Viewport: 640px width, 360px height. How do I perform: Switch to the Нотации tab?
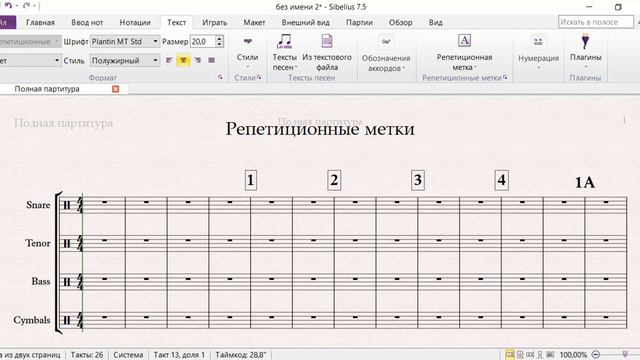click(135, 22)
